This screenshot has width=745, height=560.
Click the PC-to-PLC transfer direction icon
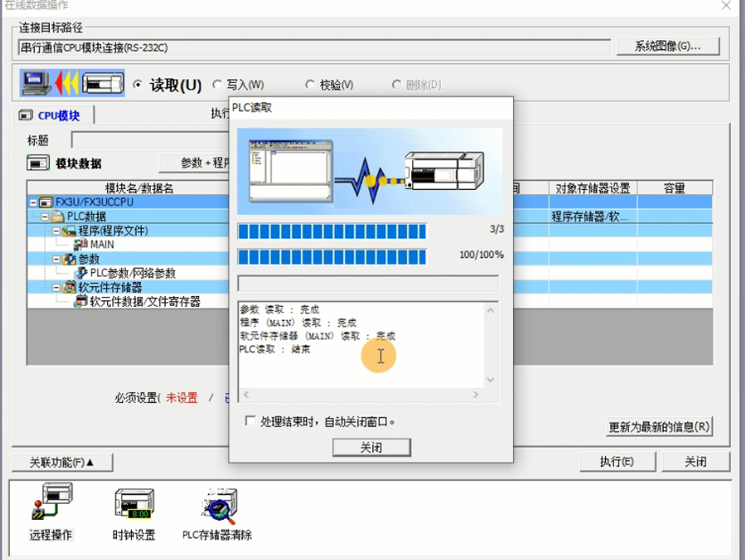click(x=72, y=84)
